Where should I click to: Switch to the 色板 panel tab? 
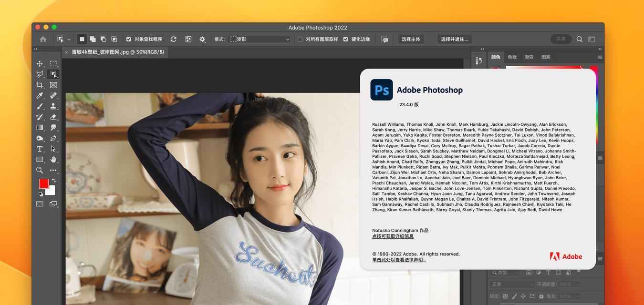coord(512,57)
